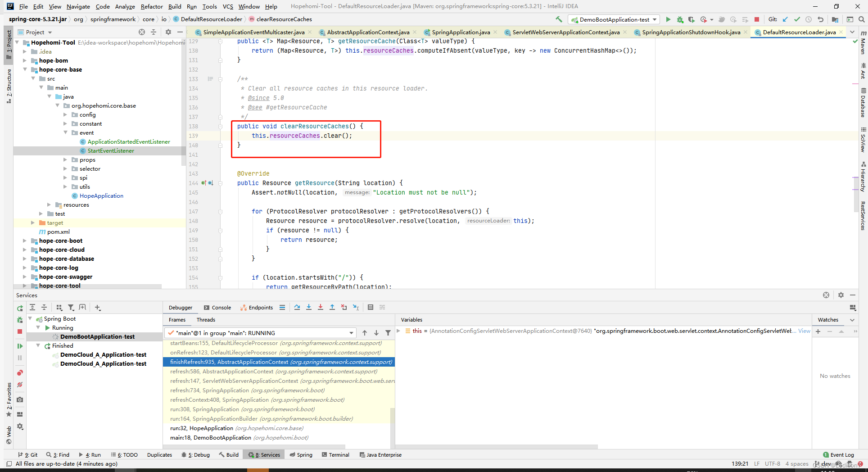Click line 139 in editor gutter
Viewport: 868px width, 472px height.
pos(194,136)
